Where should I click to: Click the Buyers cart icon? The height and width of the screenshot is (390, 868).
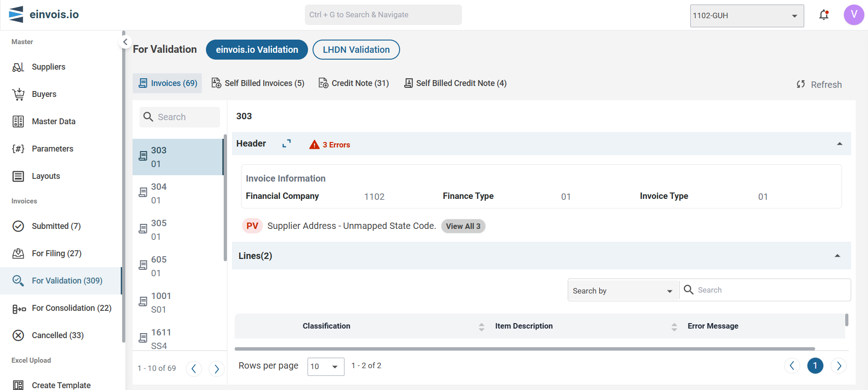tap(18, 94)
